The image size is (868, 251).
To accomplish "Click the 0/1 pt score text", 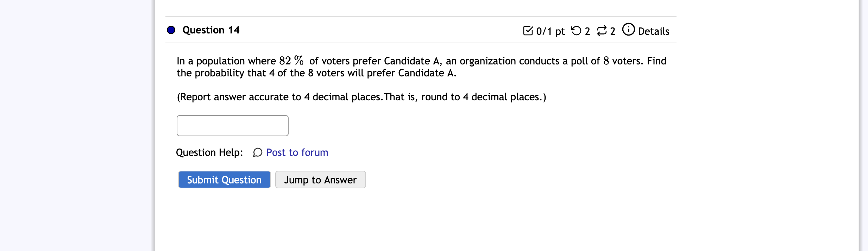I will [550, 31].
